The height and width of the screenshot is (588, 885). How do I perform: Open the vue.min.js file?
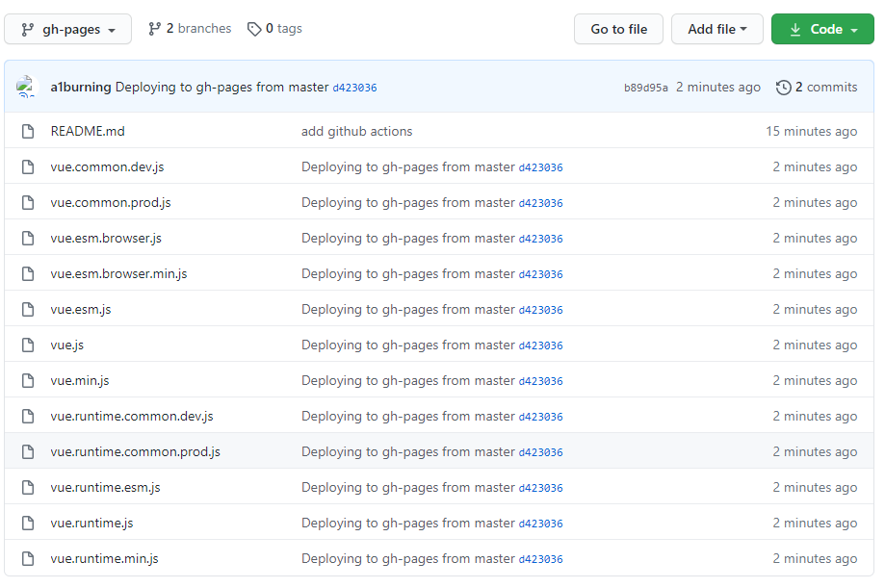[80, 380]
